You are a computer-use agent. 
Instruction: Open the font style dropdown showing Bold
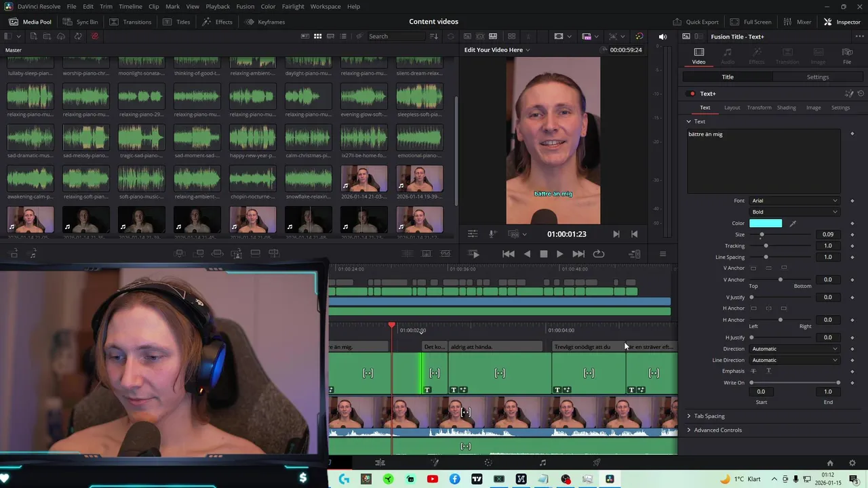pyautogui.click(x=794, y=212)
